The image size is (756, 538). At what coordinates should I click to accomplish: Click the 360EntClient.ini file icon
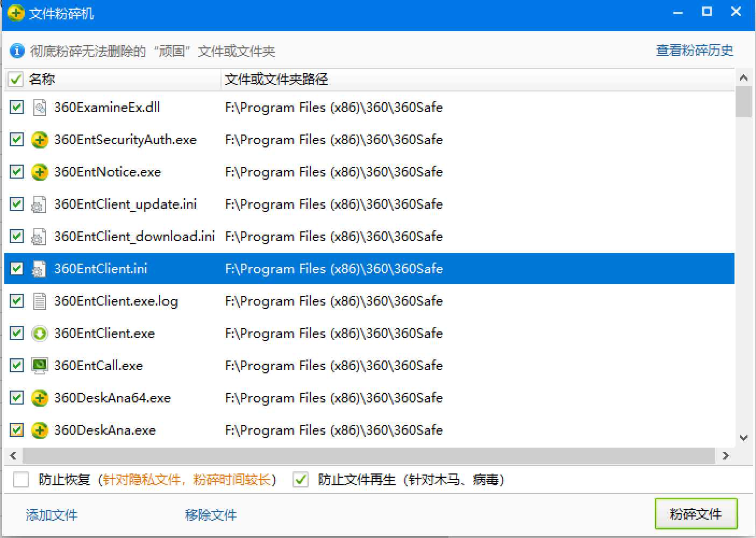(x=39, y=269)
